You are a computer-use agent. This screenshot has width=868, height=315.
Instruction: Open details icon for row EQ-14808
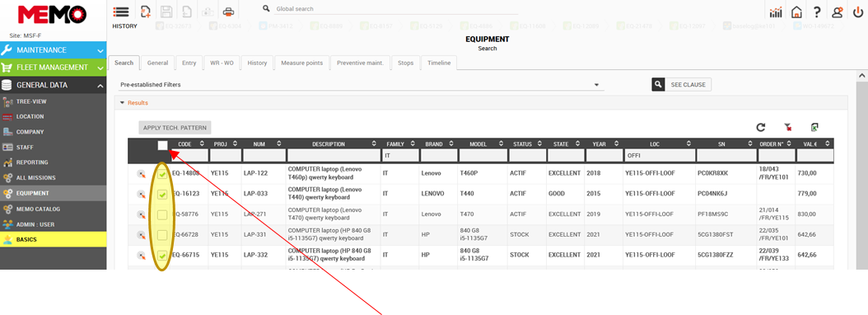[141, 174]
